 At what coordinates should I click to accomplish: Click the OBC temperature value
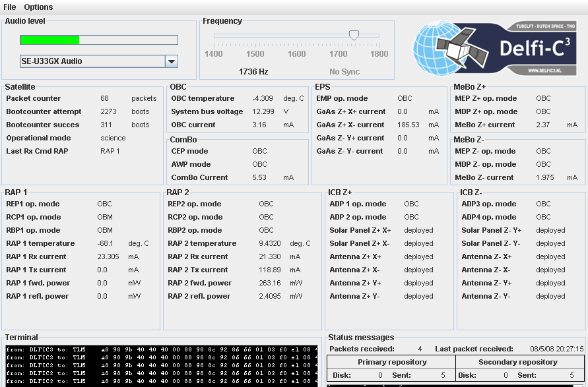(262, 98)
